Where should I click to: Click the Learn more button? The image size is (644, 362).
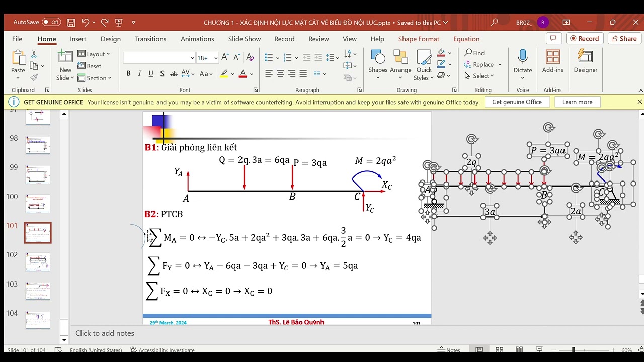[x=577, y=102]
